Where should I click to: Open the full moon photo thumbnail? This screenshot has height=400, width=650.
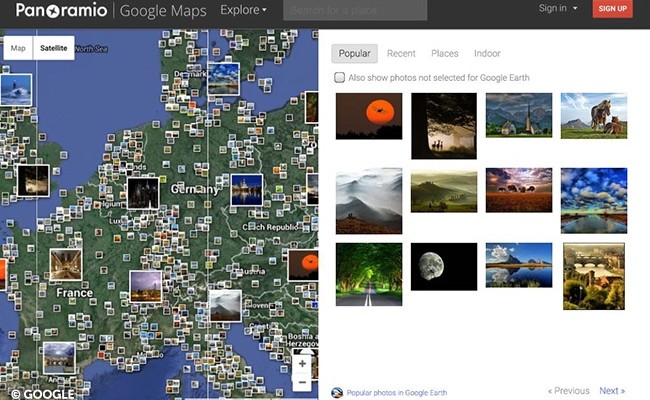coord(444,266)
